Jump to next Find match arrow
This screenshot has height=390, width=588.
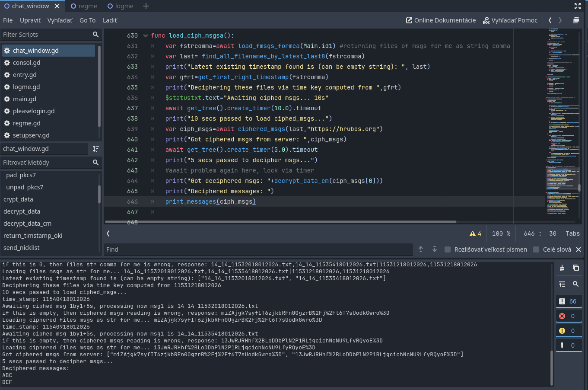435,249
